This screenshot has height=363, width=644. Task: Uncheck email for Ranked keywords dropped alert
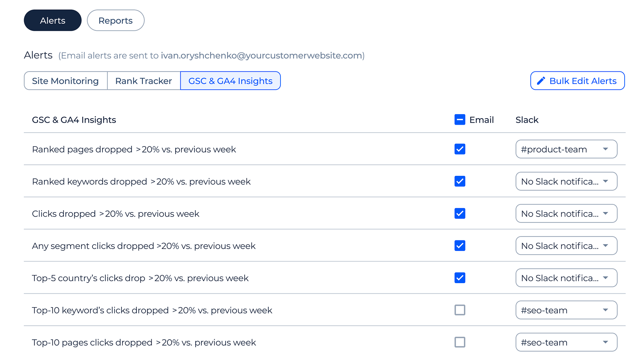click(x=460, y=181)
